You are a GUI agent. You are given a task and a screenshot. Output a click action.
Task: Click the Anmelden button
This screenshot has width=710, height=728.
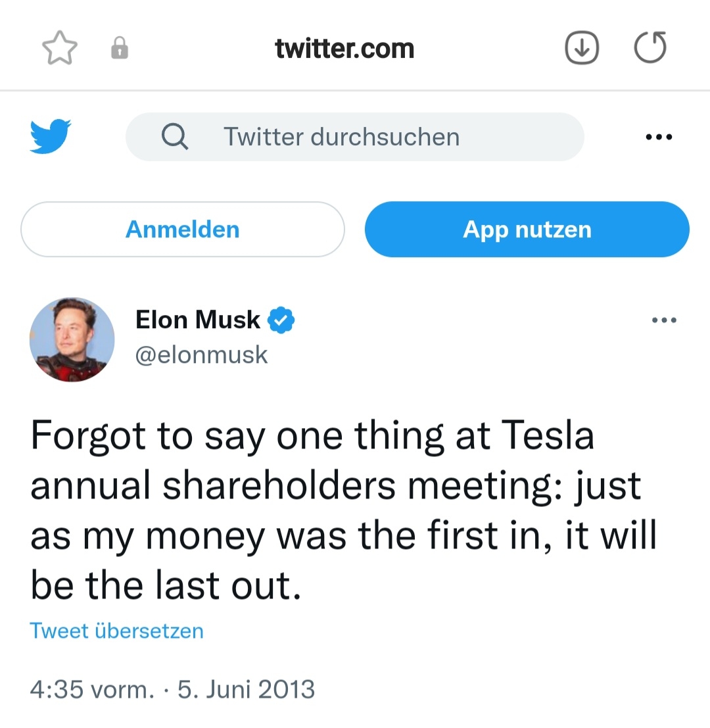click(183, 229)
